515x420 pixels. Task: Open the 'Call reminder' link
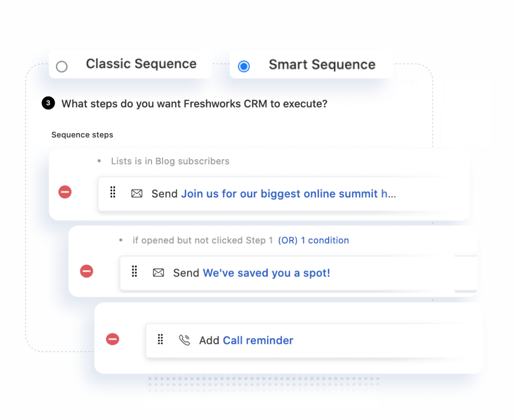[258, 340]
